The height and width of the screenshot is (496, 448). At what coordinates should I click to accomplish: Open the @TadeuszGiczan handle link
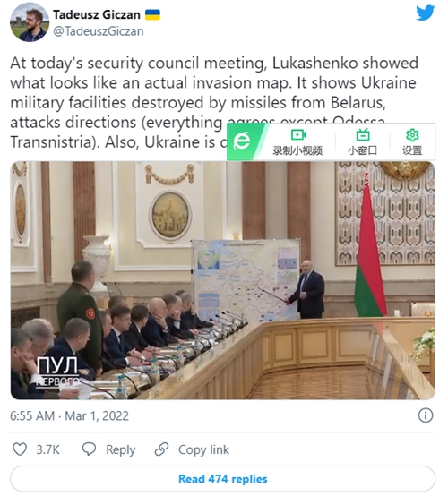(99, 31)
